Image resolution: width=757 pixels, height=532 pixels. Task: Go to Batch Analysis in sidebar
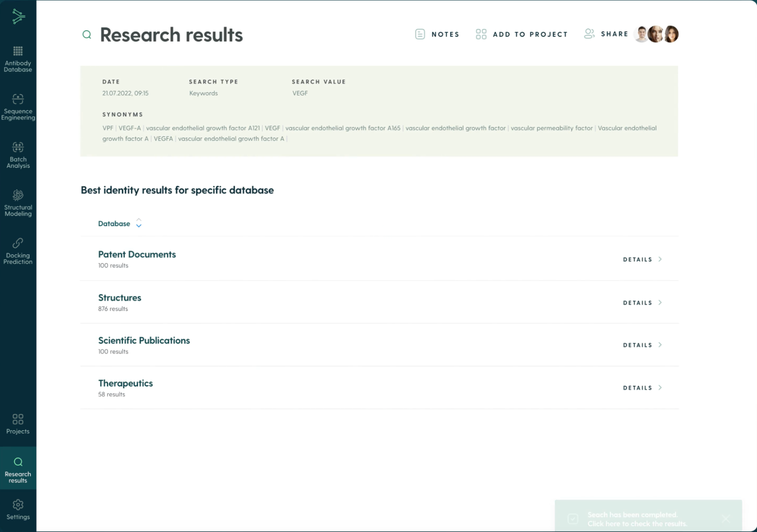point(18,155)
